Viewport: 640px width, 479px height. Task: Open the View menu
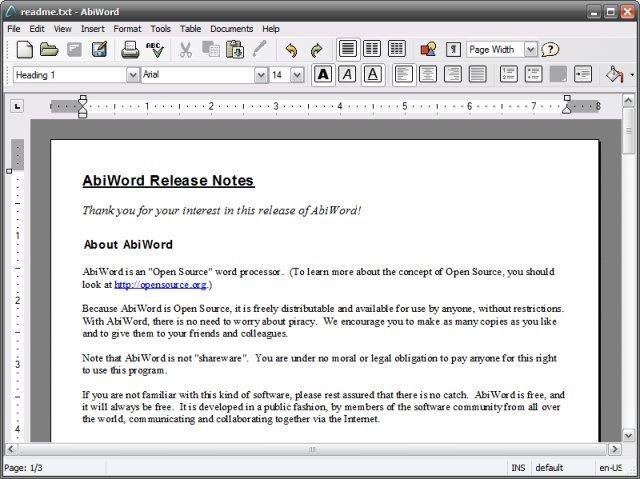62,29
